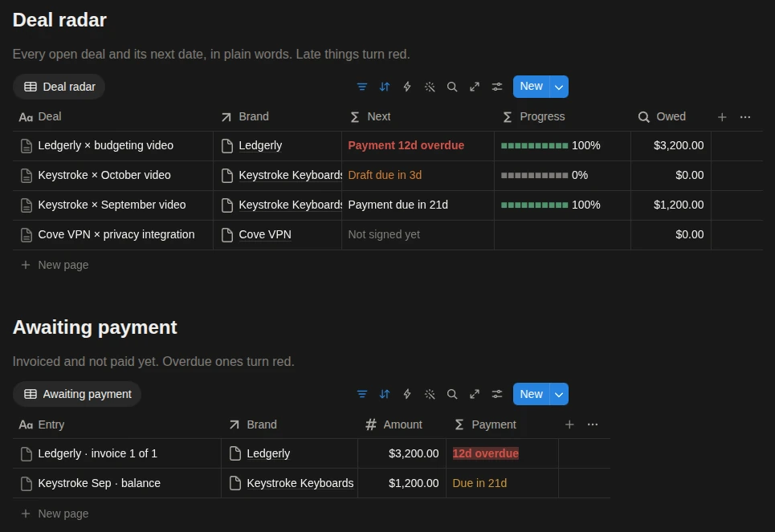This screenshot has height=532, width=775.
Task: Click Amount column header
Action: click(402, 424)
